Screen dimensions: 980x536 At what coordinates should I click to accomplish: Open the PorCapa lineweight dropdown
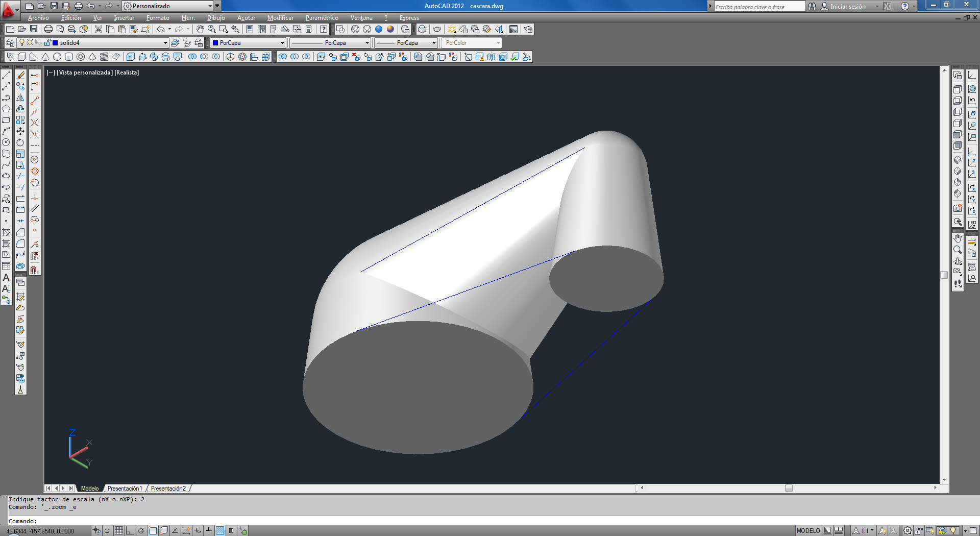coord(434,43)
